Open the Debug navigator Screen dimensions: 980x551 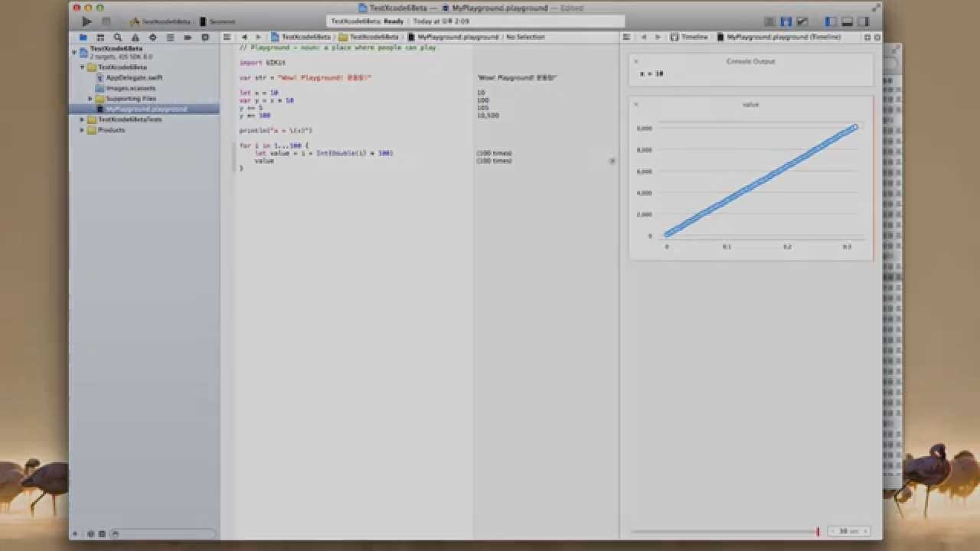point(170,37)
